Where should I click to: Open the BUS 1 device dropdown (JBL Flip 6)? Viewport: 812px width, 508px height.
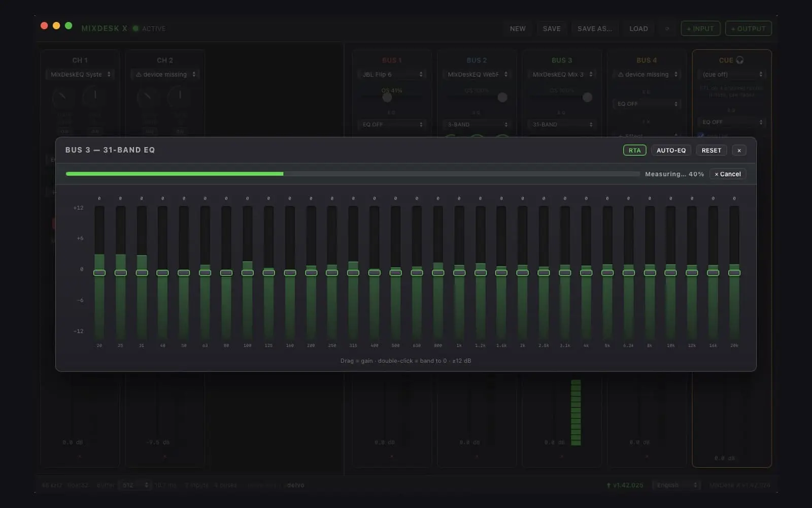[x=392, y=74]
